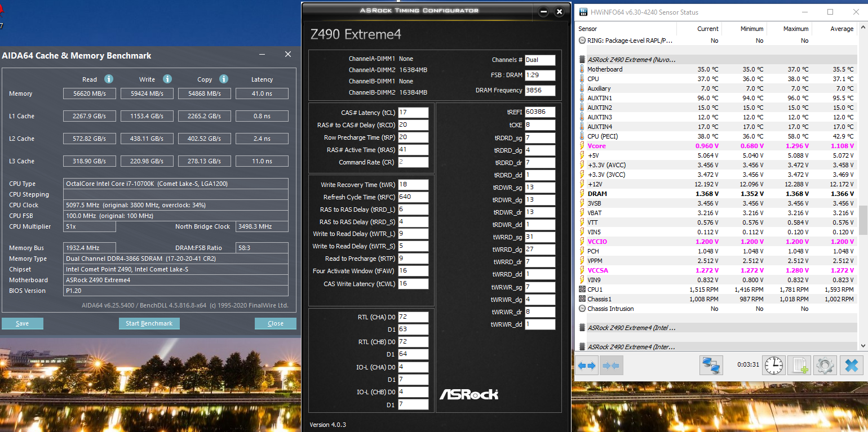Open HWiNFO sensor settings gear
Image resolution: width=868 pixels, height=432 pixels.
[x=825, y=366]
